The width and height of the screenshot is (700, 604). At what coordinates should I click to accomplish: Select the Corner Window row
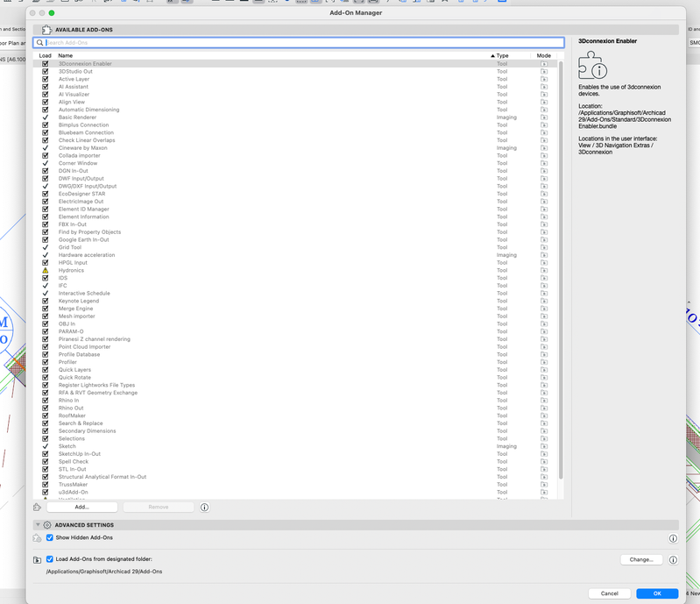(295, 163)
